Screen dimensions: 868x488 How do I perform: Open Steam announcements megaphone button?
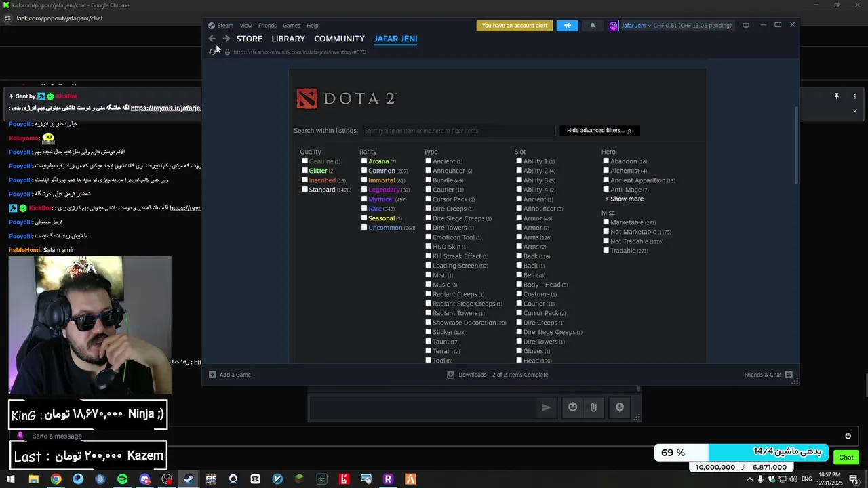pyautogui.click(x=568, y=26)
